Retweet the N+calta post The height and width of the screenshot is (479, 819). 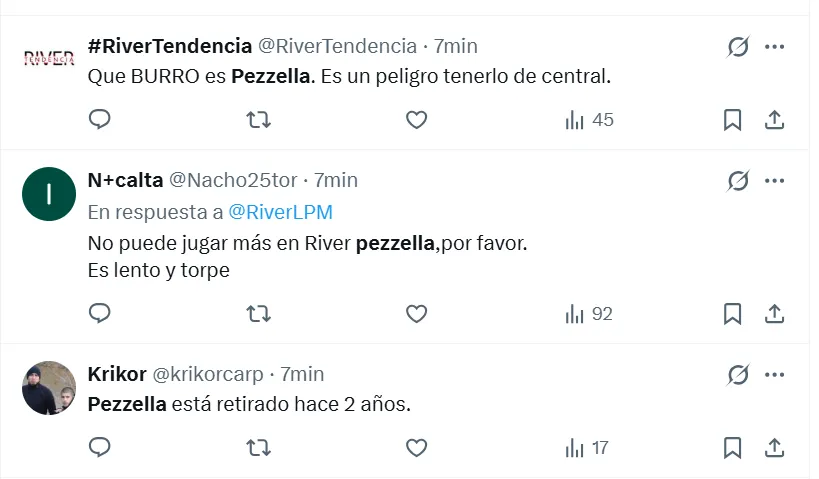pyautogui.click(x=258, y=314)
